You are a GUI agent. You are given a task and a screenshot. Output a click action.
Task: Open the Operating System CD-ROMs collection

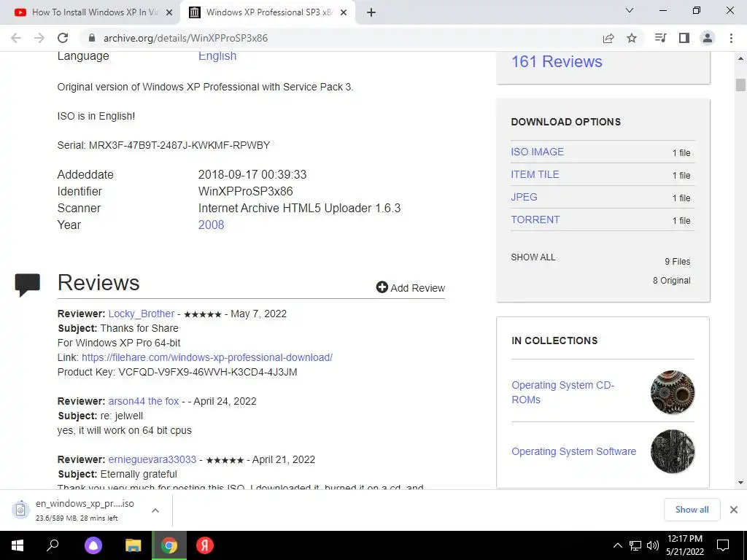(562, 392)
